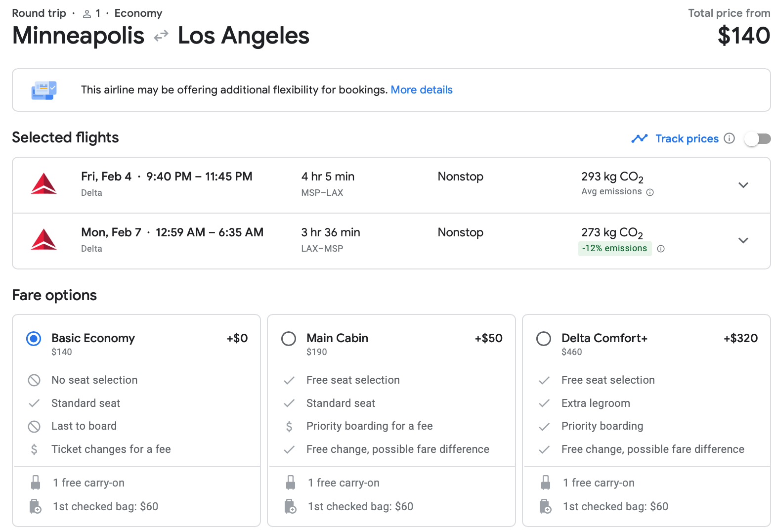Click the $140 total price
775x532 pixels.
pos(743,36)
